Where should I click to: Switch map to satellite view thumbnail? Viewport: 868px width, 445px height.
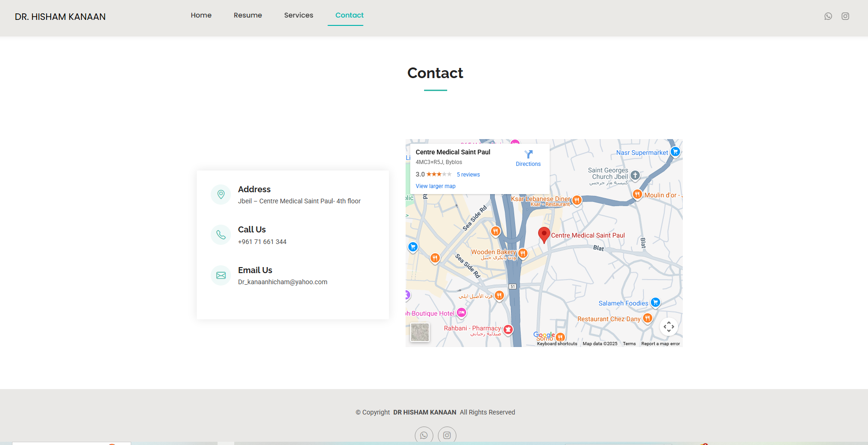(420, 332)
